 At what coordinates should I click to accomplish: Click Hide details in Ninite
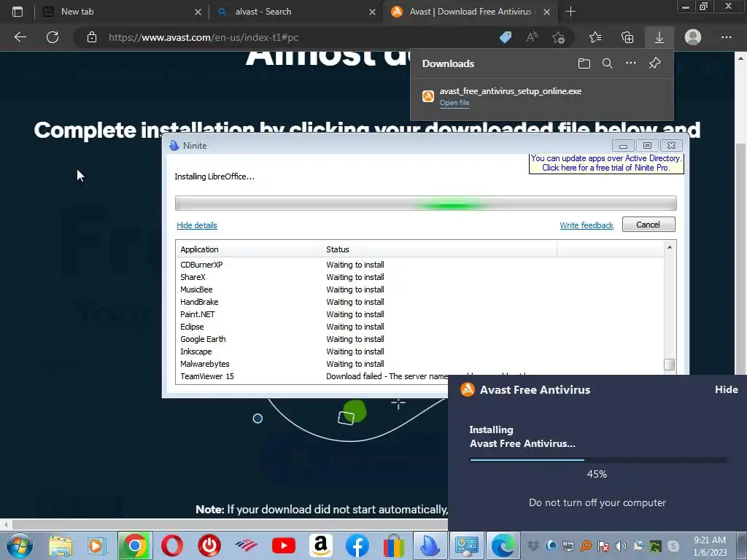point(197,225)
